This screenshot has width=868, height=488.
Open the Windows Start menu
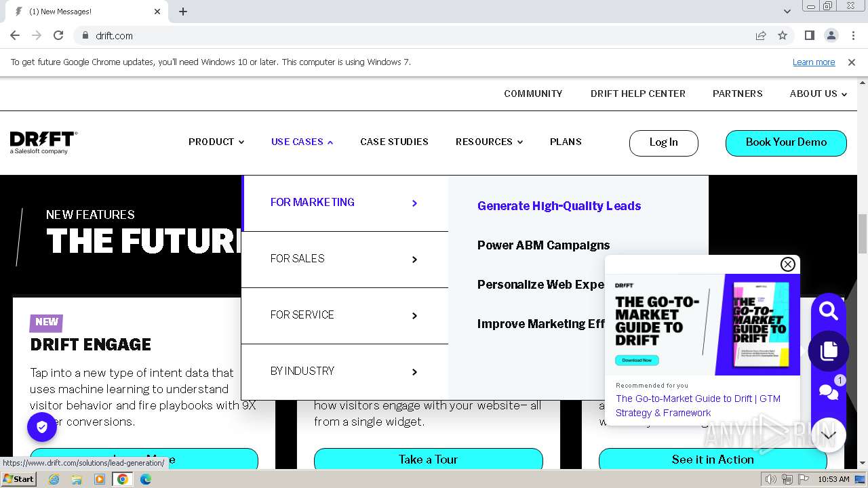click(18, 479)
